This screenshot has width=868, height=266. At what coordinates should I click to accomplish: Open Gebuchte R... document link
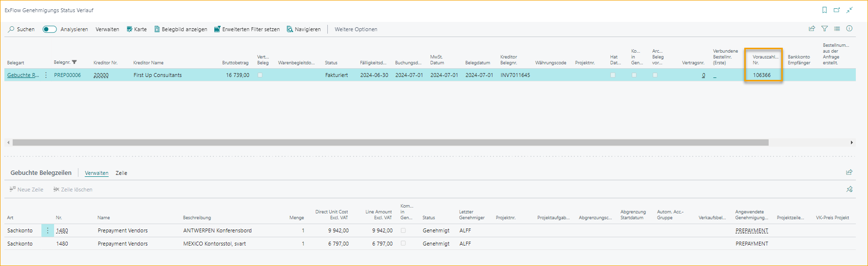pyautogui.click(x=22, y=75)
